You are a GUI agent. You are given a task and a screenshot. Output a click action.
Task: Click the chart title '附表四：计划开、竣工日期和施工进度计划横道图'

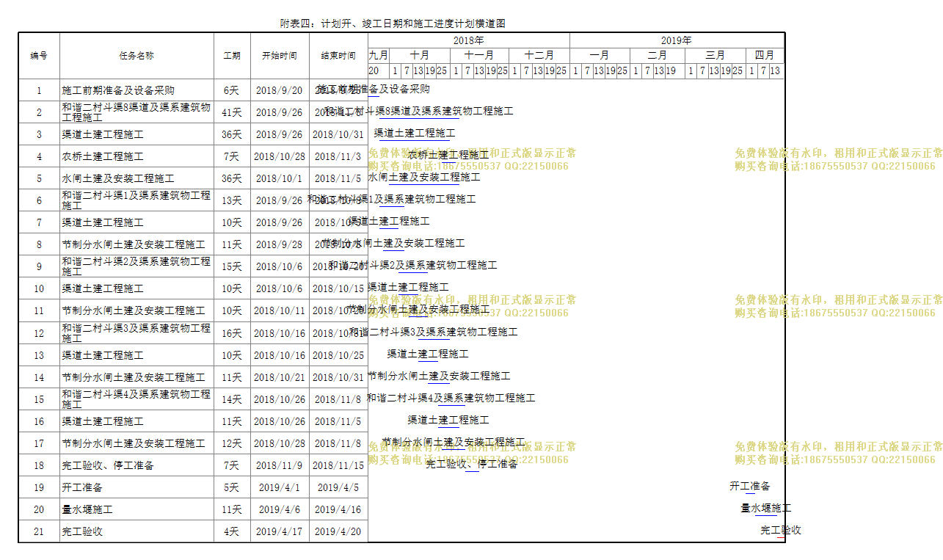tap(393, 23)
